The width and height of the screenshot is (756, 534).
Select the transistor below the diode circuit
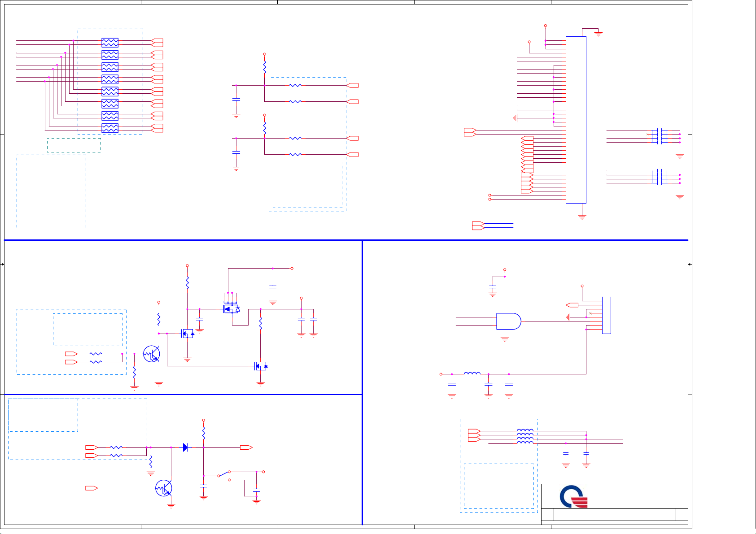(x=164, y=488)
